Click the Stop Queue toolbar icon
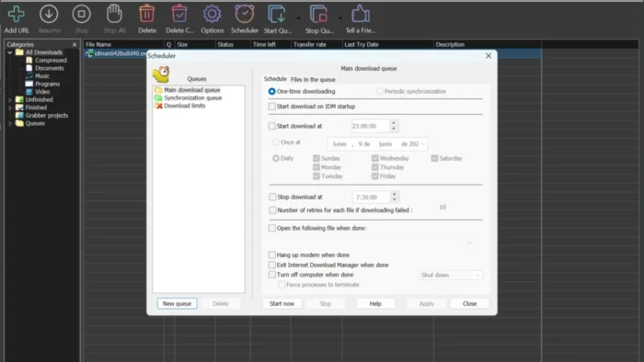 point(318,15)
